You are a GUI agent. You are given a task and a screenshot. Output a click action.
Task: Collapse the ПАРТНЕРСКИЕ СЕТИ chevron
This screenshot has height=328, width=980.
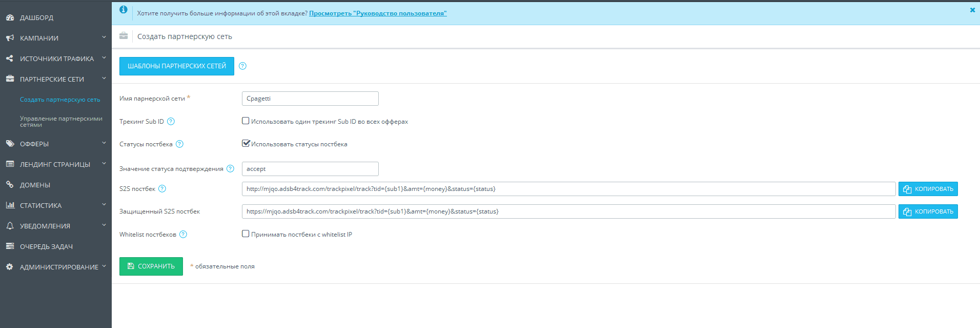pyautogui.click(x=104, y=79)
